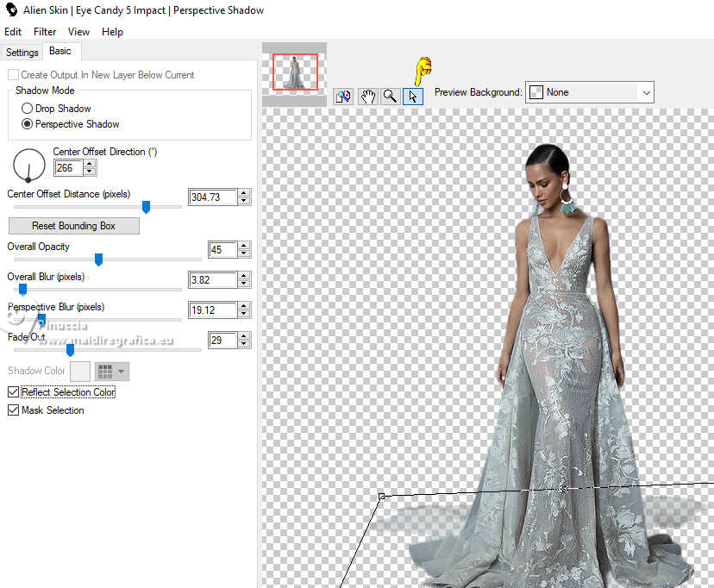
Task: Increase Overall Blur with up arrow
Action: tap(244, 276)
